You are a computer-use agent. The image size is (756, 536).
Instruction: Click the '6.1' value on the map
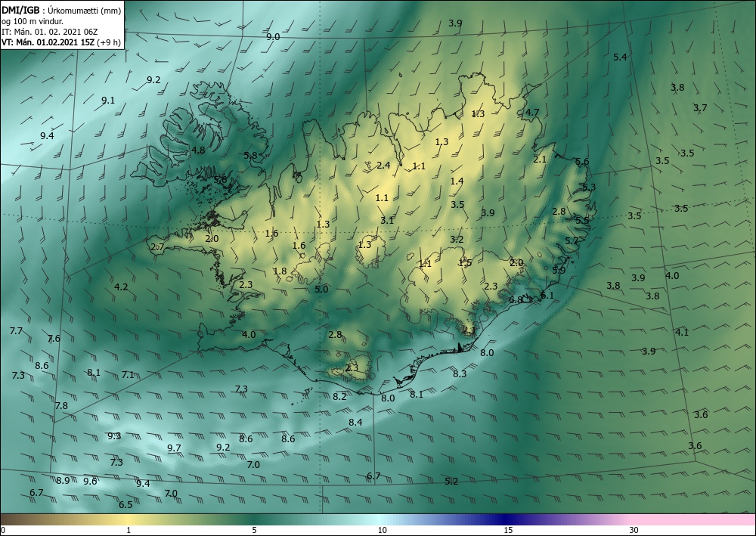point(547,296)
